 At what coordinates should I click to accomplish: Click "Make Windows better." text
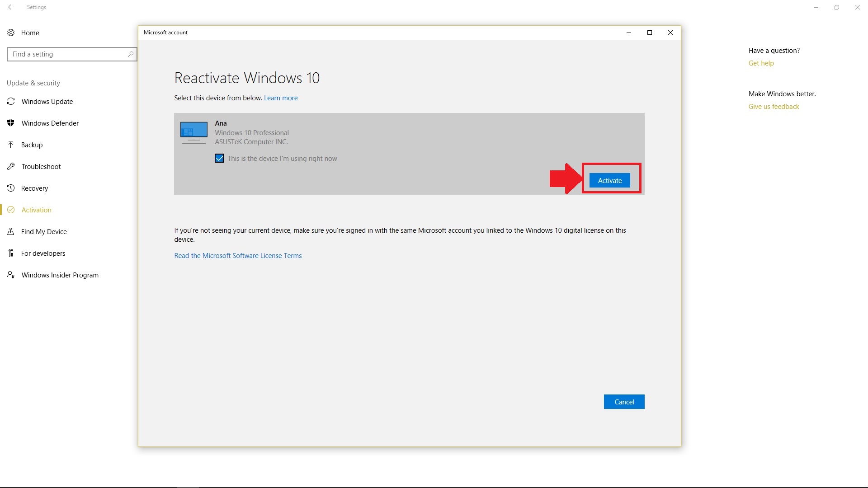point(782,94)
